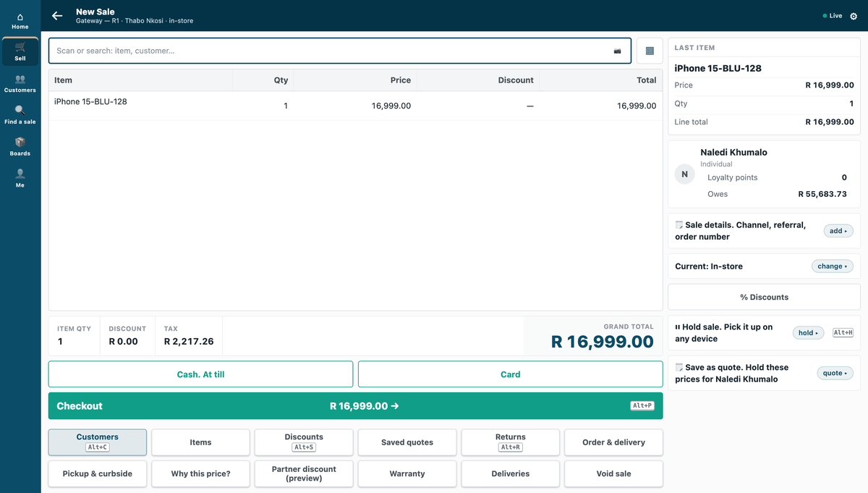The height and width of the screenshot is (493, 868).
Task: Ask Why this price?
Action: click(x=200, y=473)
